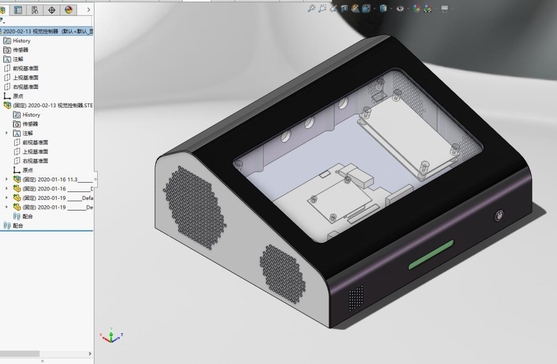Viewport: 557px width, 364px height.
Task: Select the green LED strip on the model
Action: [431, 255]
